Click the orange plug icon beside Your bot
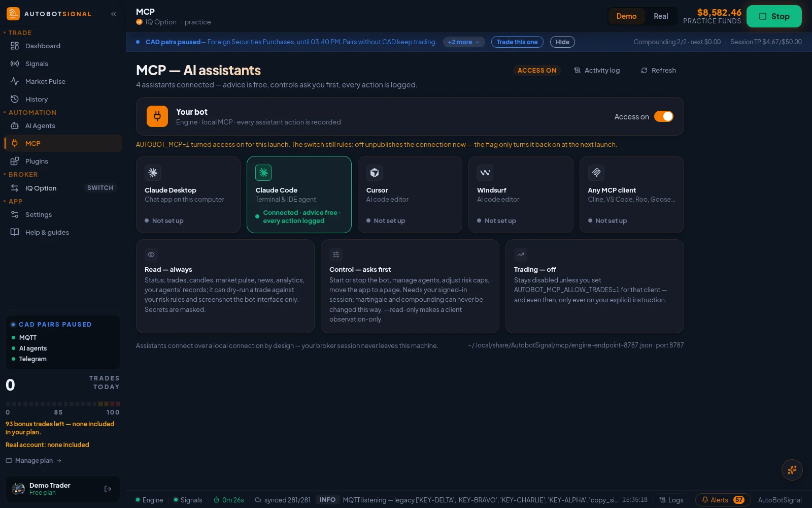 157,116
